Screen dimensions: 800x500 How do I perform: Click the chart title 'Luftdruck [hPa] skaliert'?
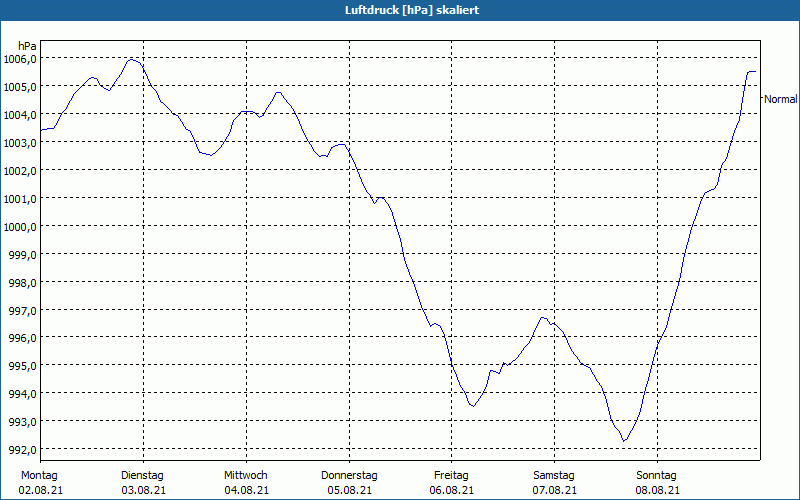[412, 10]
